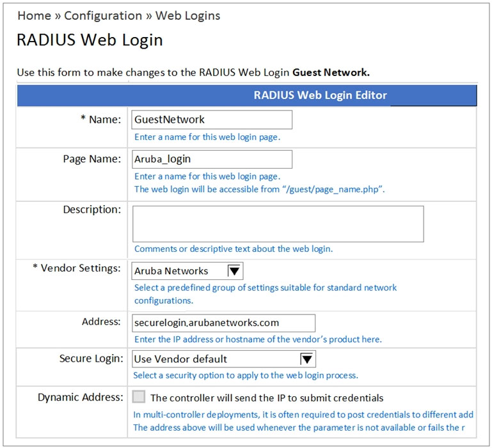Click the Name input field containing GuestNetwork
492x448 pixels.
[x=212, y=120]
